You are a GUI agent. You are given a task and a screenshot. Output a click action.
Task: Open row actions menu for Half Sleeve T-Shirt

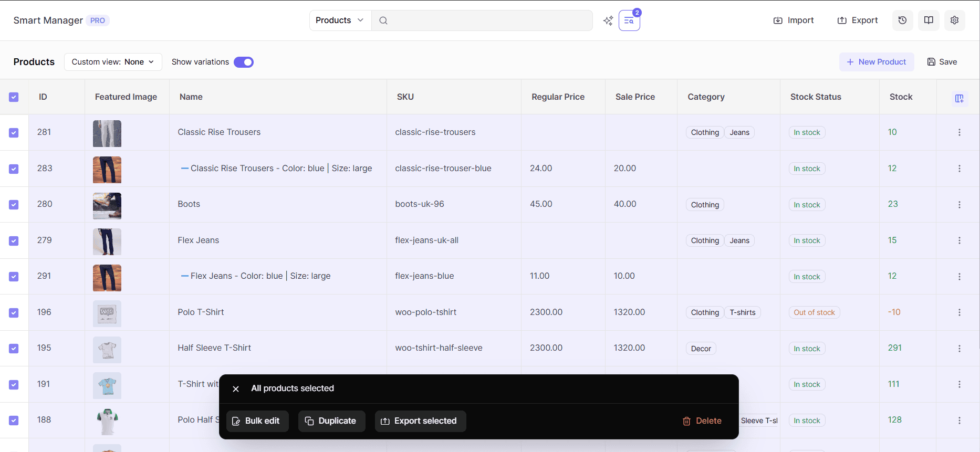[959, 349]
